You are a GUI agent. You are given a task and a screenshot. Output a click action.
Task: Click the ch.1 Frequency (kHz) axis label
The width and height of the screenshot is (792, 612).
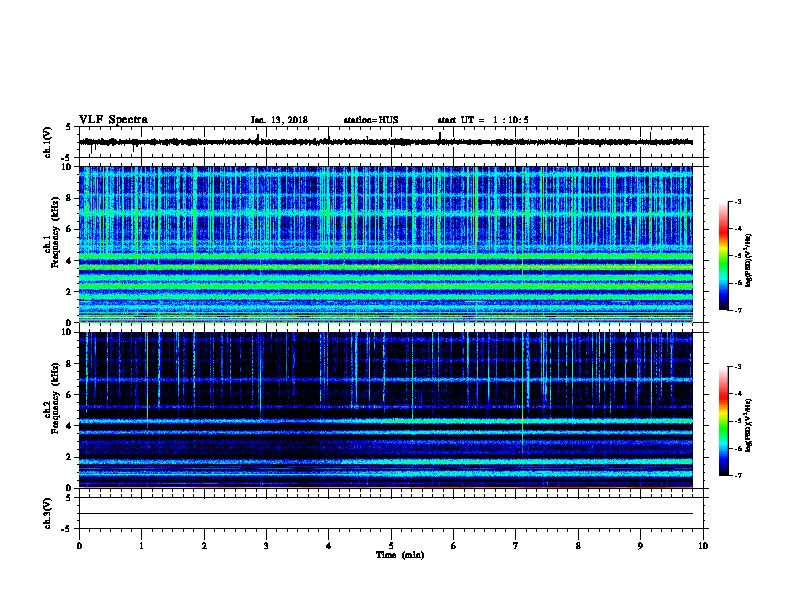pyautogui.click(x=51, y=232)
